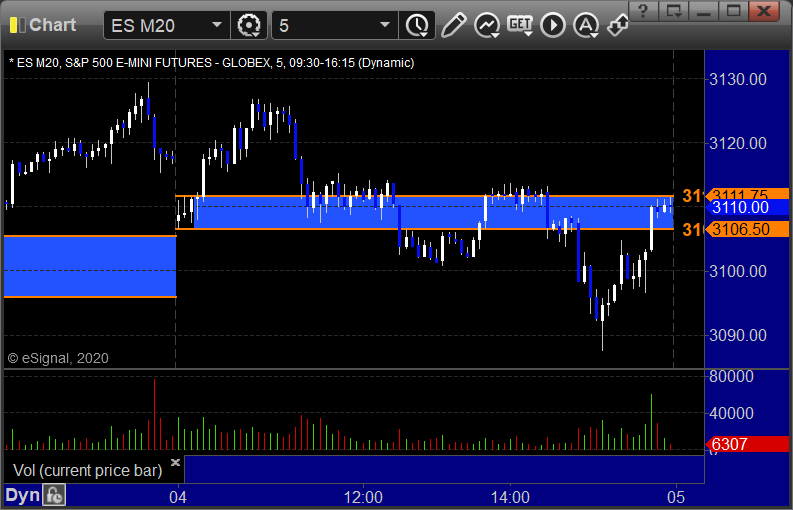The image size is (793, 510).
Task: Open the alerts 'A' circle icon menu
Action: pyautogui.click(x=586, y=25)
